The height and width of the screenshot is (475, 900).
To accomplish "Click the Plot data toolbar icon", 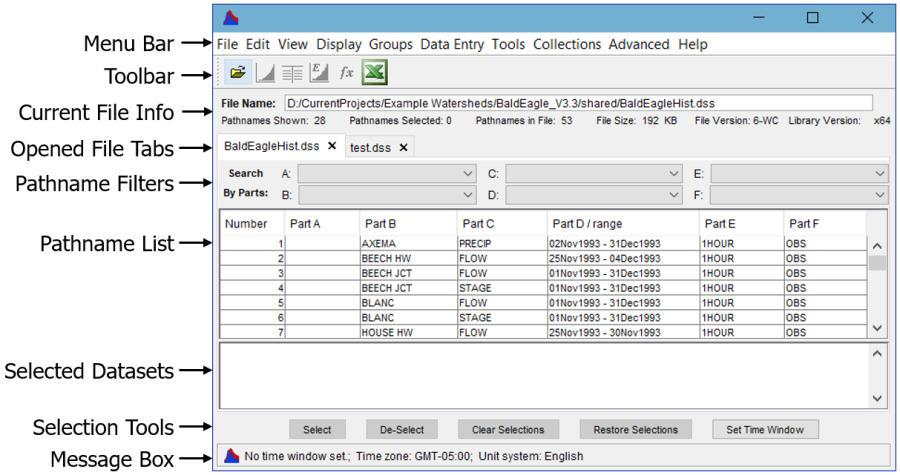I will pyautogui.click(x=265, y=73).
